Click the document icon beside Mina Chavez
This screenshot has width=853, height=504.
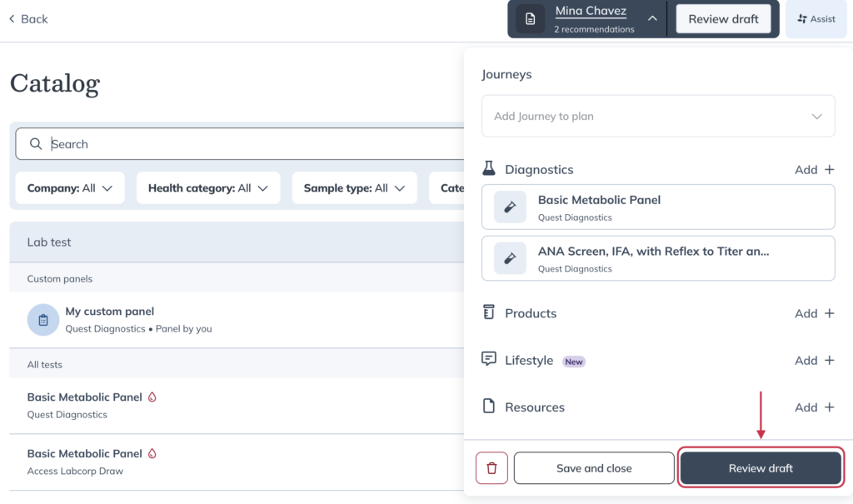pyautogui.click(x=531, y=19)
